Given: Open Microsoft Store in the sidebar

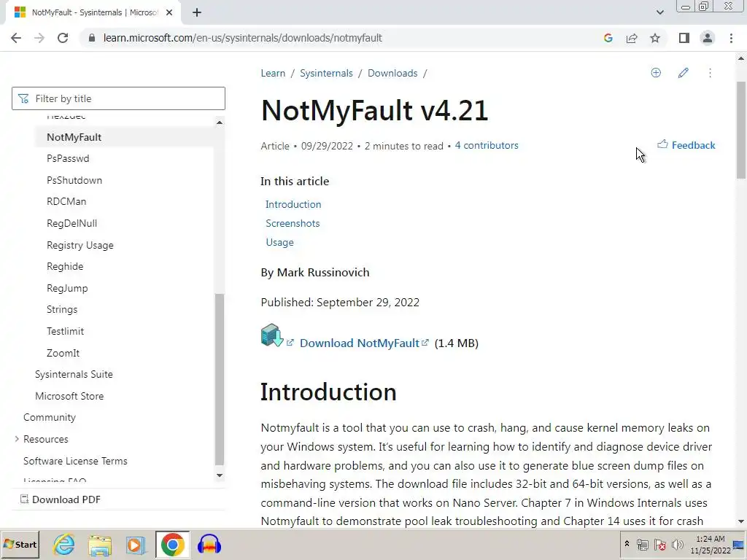Looking at the screenshot, I should (69, 396).
